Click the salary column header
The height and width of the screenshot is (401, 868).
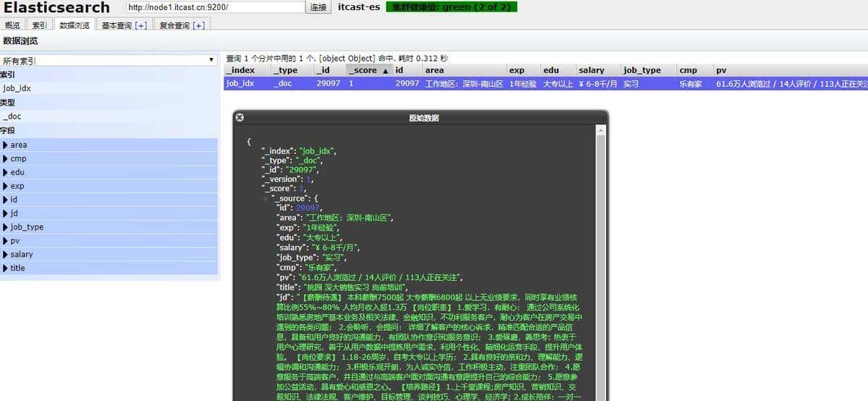[597, 70]
